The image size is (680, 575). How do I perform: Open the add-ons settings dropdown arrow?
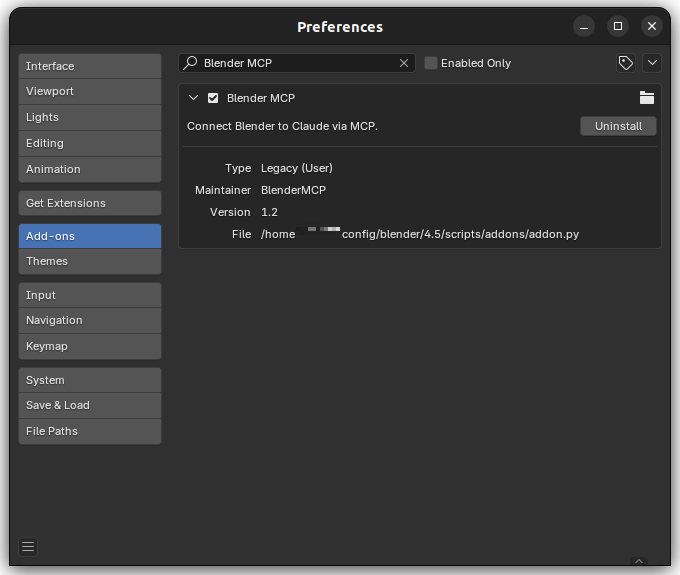pyautogui.click(x=652, y=63)
